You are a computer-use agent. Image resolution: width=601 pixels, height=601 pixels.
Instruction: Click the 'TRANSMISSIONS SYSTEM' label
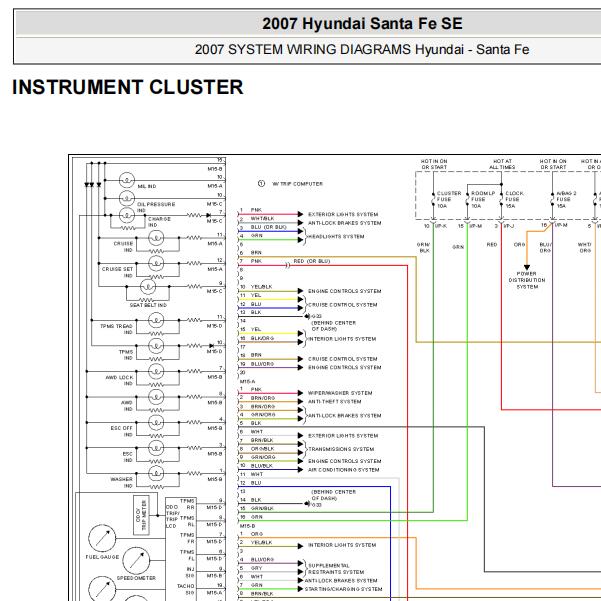point(341,449)
